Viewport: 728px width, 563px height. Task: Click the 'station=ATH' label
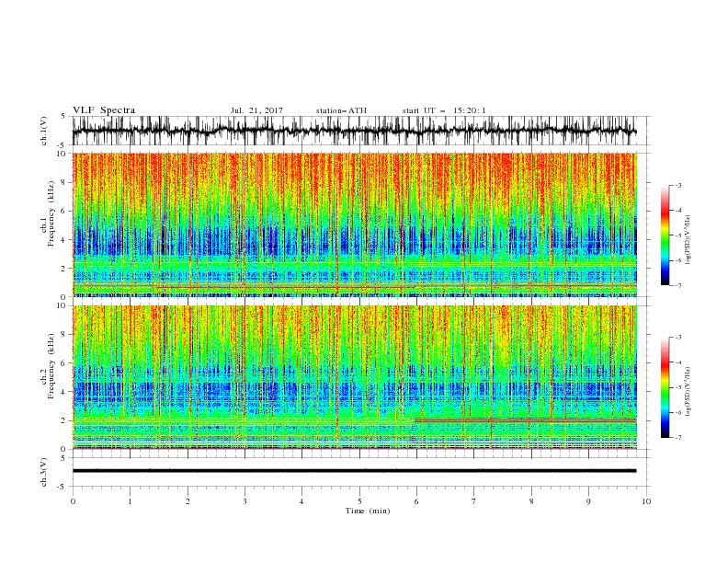tap(341, 110)
